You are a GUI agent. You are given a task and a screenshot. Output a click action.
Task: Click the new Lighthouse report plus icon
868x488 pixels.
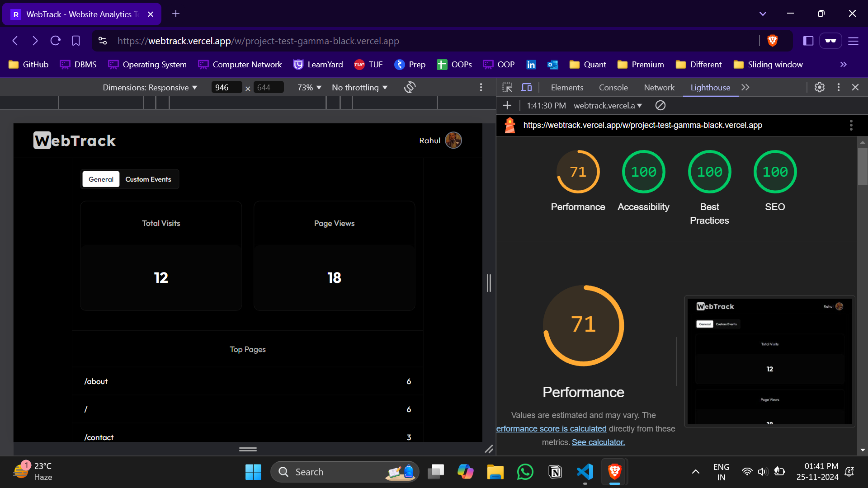point(507,105)
